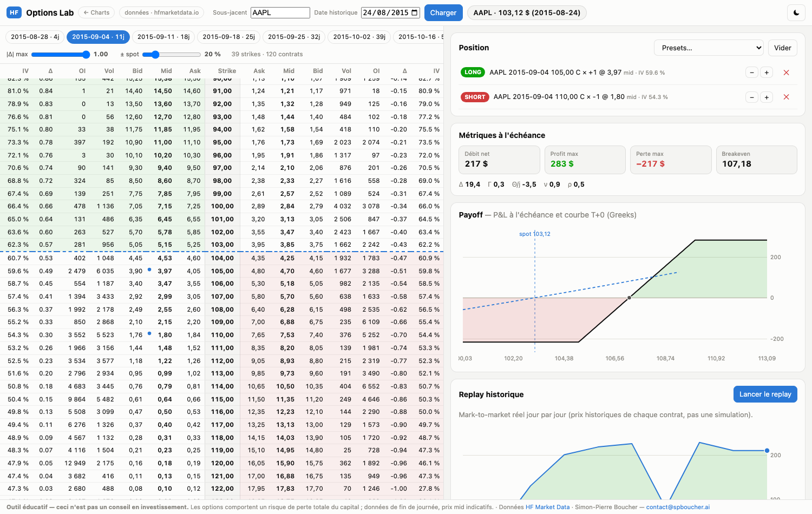This screenshot has height=514, width=812.
Task: Click call mid 0,50 at strike 116,00
Action: 165,412
